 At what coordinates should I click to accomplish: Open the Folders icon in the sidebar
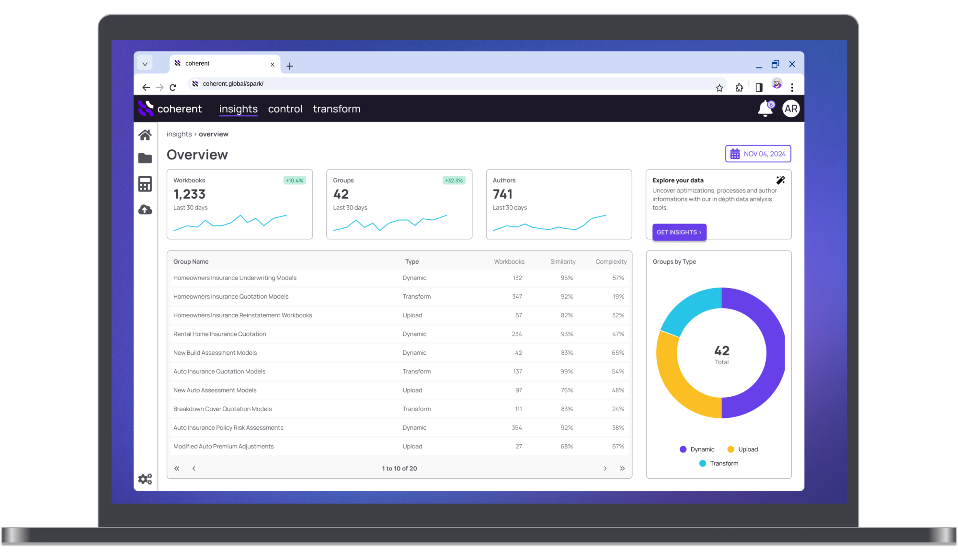[145, 158]
